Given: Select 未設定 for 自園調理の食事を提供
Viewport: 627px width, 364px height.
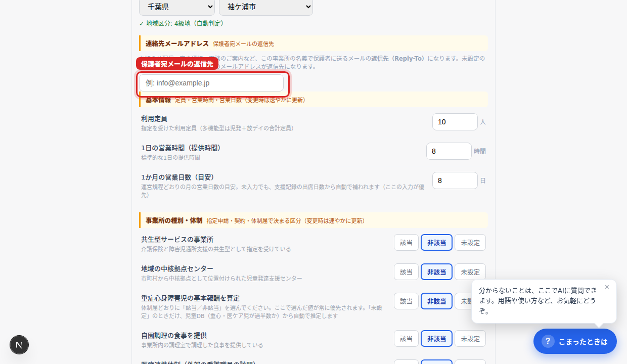Looking at the screenshot, I should [x=470, y=339].
